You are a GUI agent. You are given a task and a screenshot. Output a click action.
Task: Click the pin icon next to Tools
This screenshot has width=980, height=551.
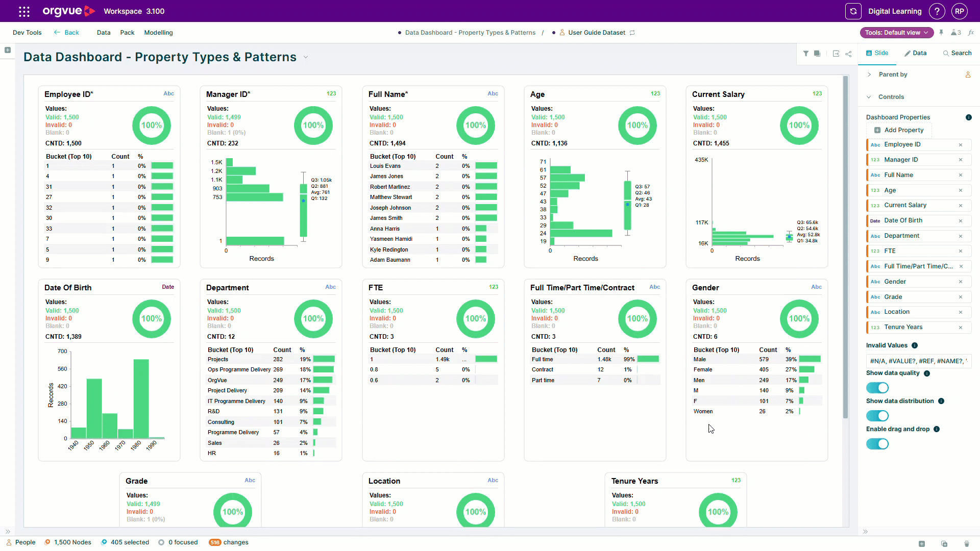point(941,33)
